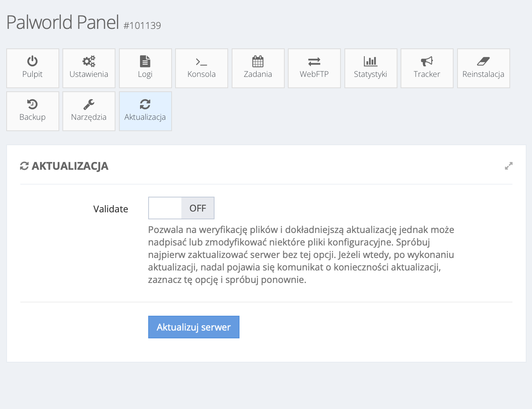Click the Validate field label
The image size is (532, 409).
tap(111, 209)
